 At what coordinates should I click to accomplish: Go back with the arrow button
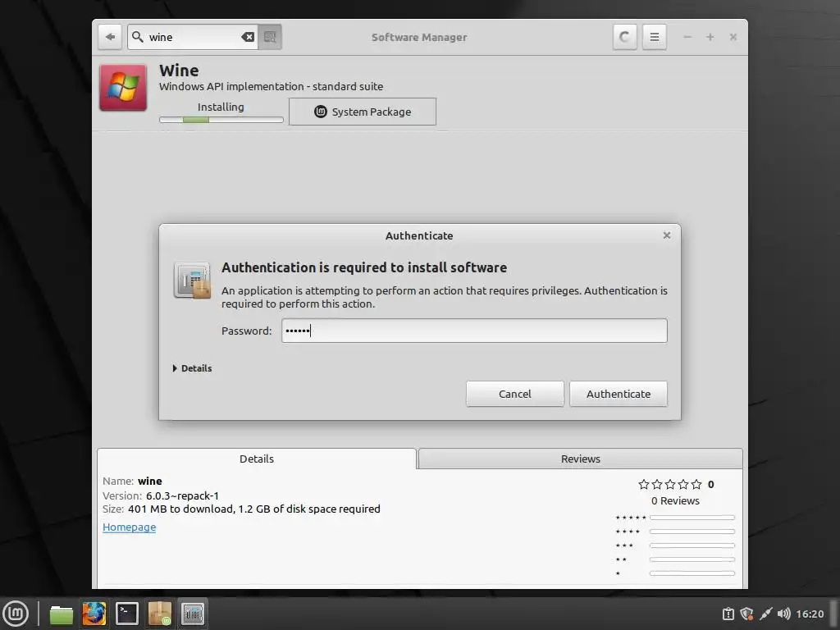(111, 37)
